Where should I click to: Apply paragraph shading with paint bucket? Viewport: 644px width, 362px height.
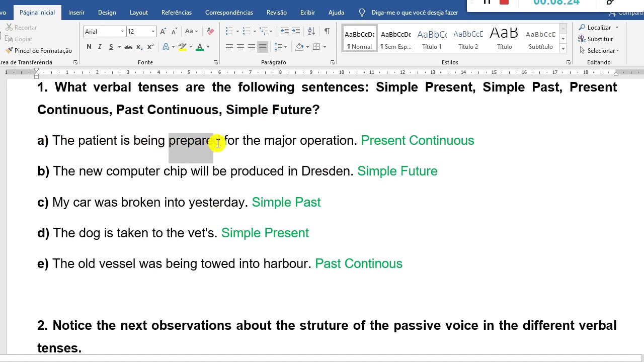click(299, 47)
